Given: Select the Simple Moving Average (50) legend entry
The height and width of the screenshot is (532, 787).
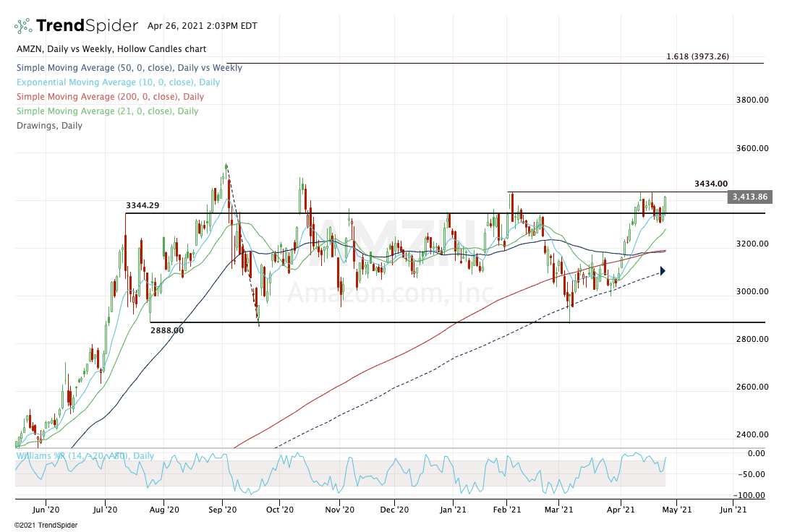Looking at the screenshot, I should pos(129,68).
